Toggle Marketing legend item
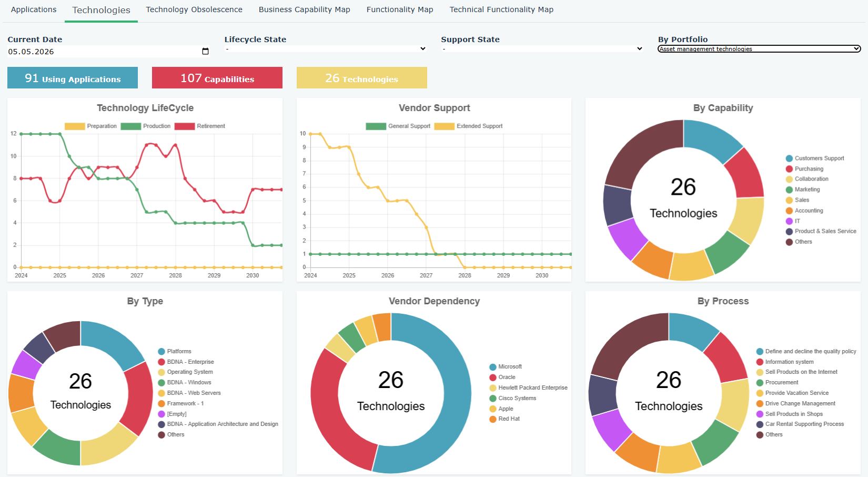The width and height of the screenshot is (868, 477). [803, 190]
